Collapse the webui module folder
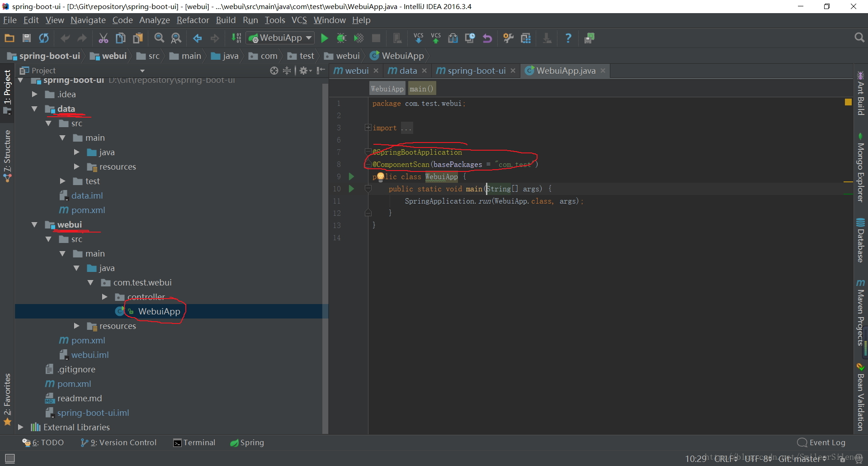This screenshot has height=466, width=868. click(34, 224)
